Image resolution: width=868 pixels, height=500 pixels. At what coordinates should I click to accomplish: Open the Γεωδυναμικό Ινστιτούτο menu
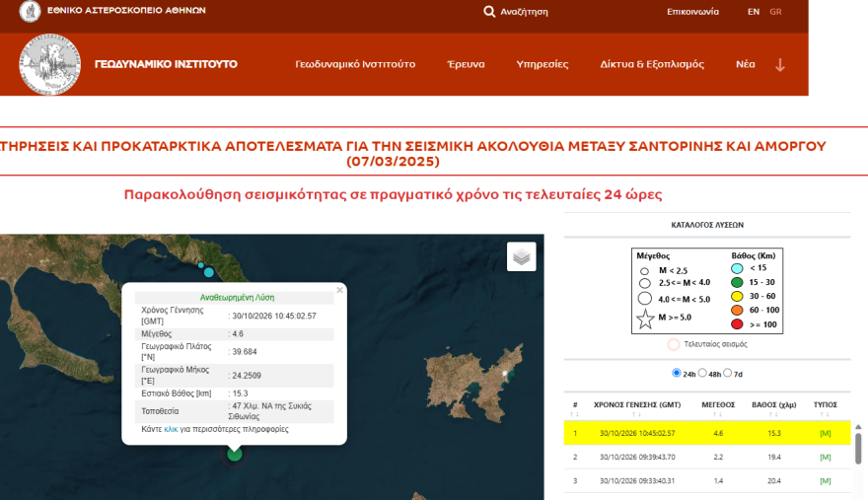355,64
